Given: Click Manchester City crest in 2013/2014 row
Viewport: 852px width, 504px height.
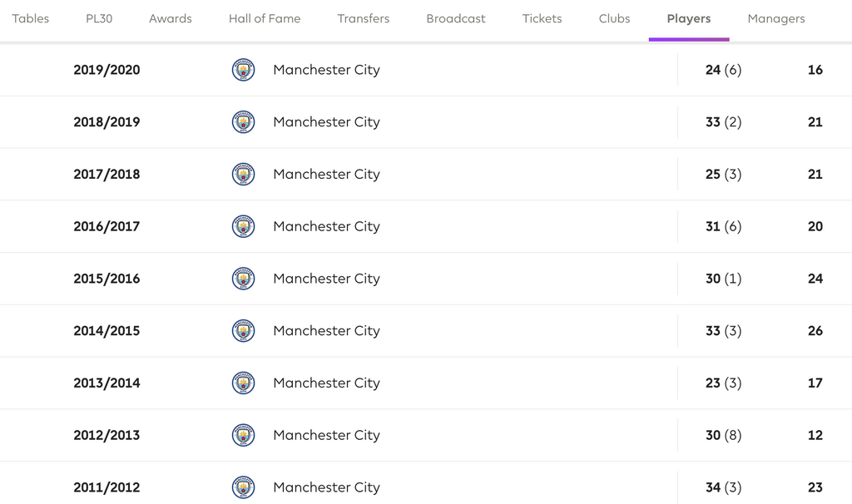Looking at the screenshot, I should tap(243, 383).
